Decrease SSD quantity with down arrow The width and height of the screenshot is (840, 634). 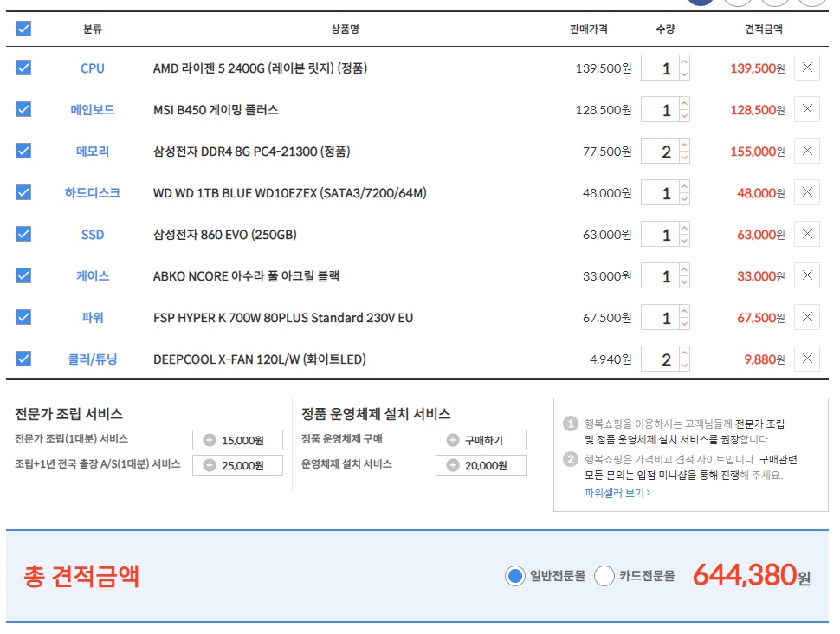(684, 240)
